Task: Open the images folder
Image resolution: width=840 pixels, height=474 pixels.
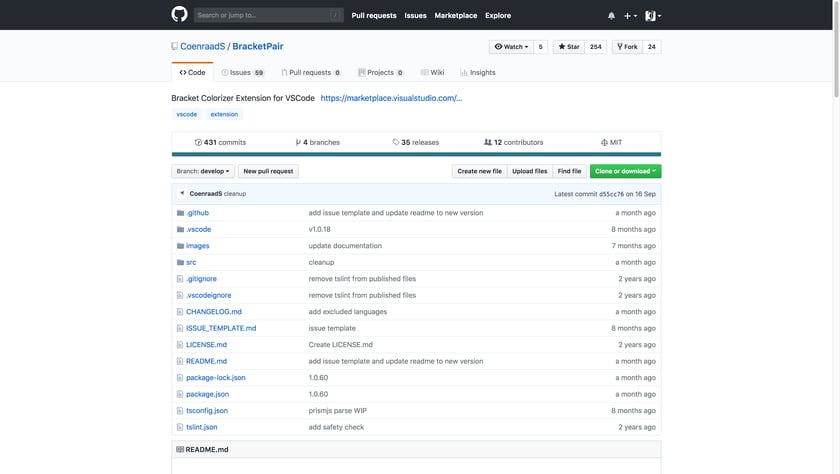Action: 198,246
